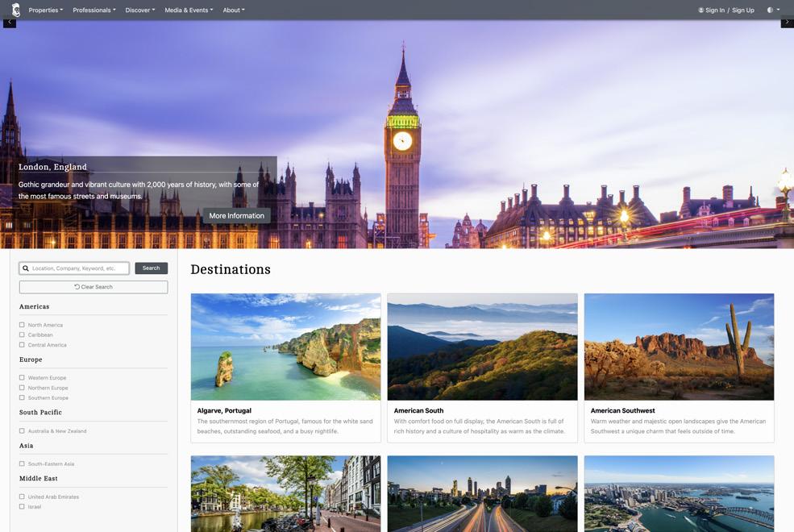Check the Caribbean checkbox

pos(22,335)
